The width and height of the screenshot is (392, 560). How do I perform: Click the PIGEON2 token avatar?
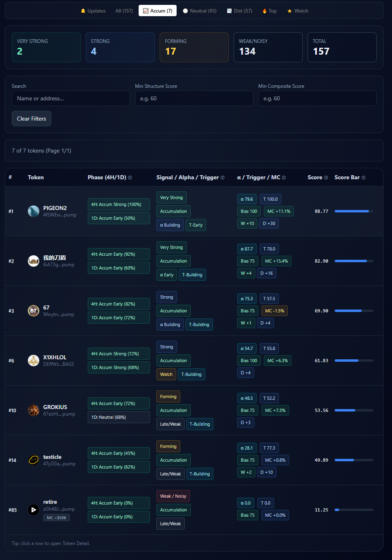click(34, 211)
